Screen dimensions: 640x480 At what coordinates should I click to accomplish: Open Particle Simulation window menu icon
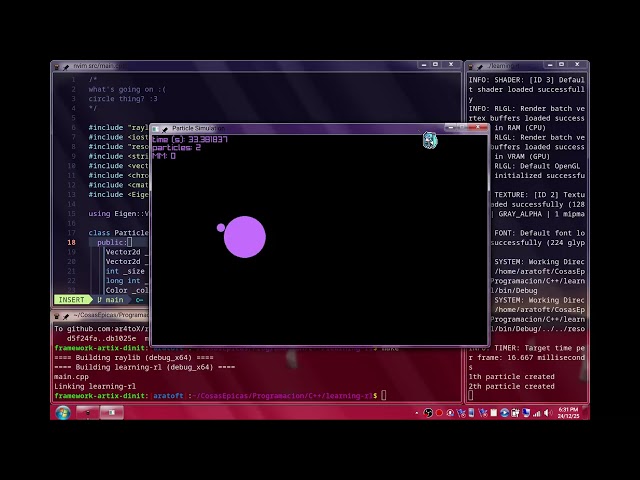pyautogui.click(x=156, y=129)
